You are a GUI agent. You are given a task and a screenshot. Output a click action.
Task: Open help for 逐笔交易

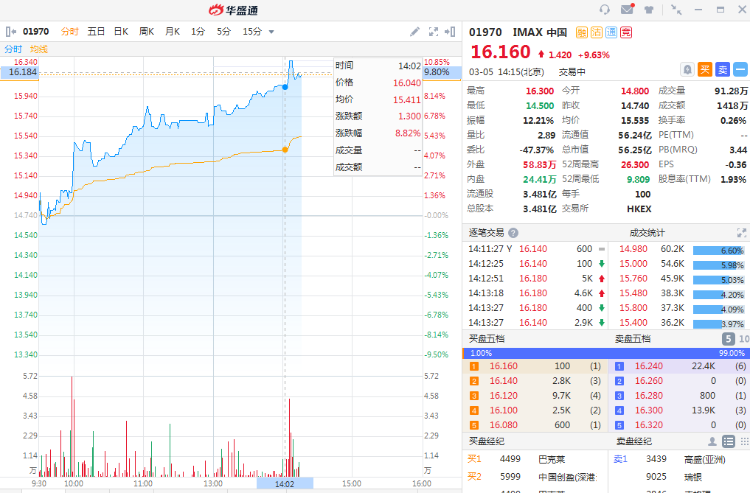(513, 233)
